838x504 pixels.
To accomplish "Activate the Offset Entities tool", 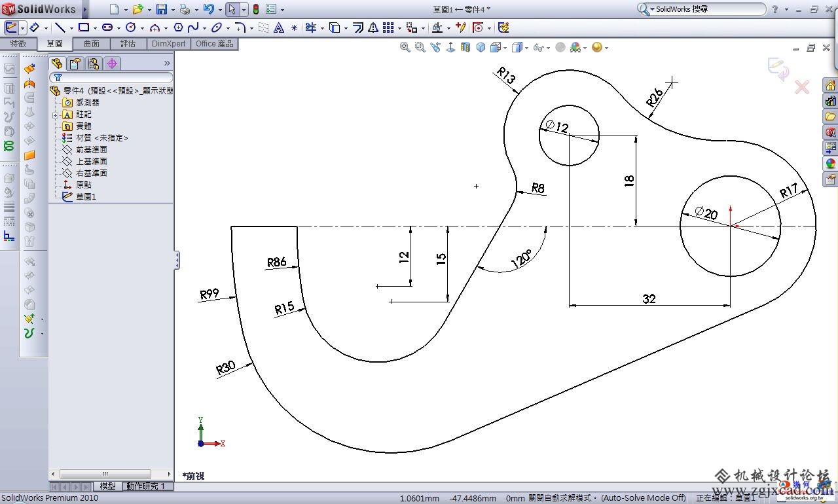I will [358, 27].
